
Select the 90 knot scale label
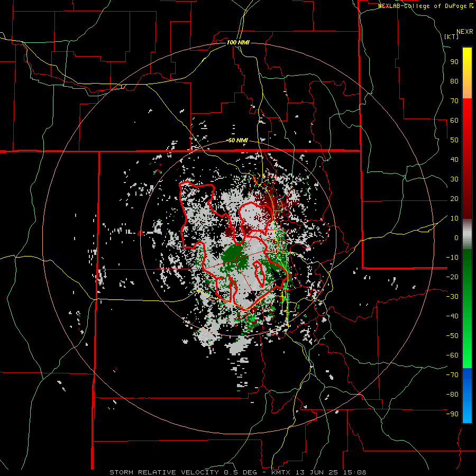coord(454,62)
